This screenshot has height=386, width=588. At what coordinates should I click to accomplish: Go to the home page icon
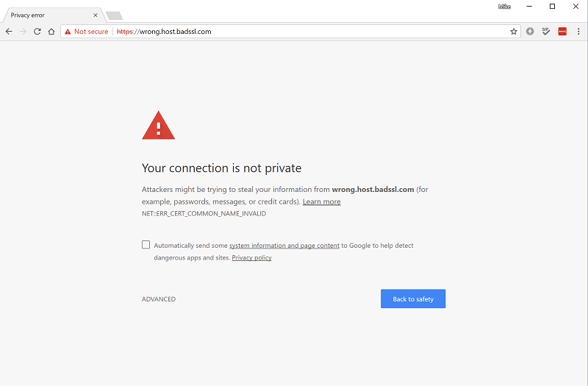pyautogui.click(x=51, y=32)
